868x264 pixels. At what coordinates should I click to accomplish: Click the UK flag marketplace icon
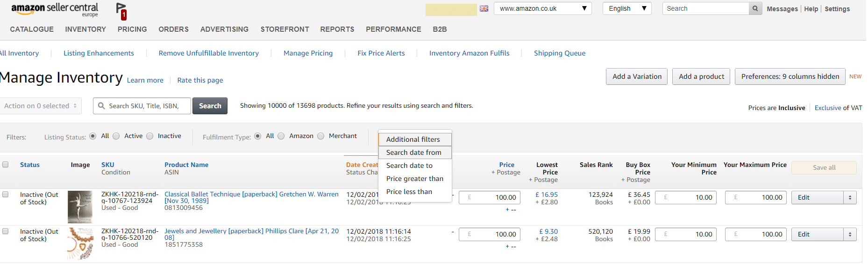[484, 8]
